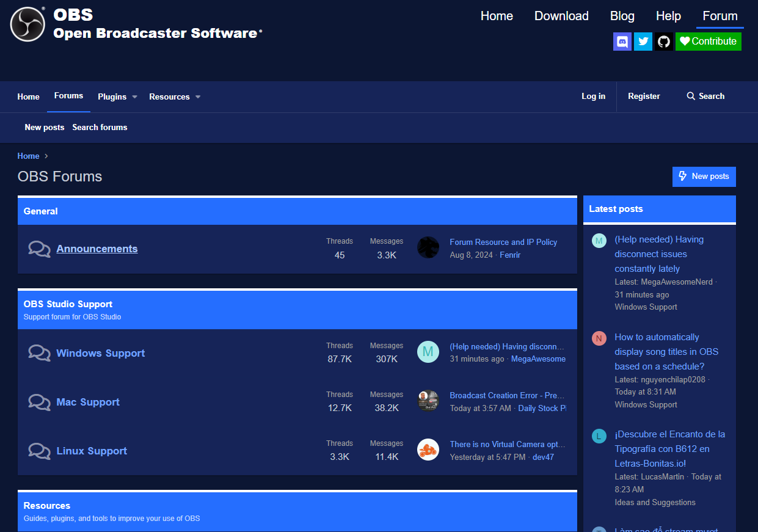The height and width of the screenshot is (532, 758).
Task: Open the Announcements forum link
Action: (97, 249)
